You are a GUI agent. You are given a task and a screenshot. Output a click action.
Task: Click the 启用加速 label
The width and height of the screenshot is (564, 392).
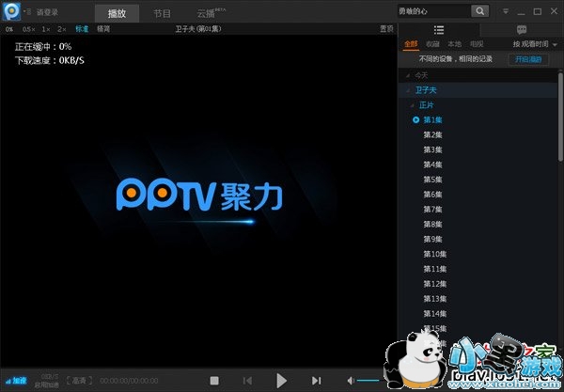(x=46, y=384)
